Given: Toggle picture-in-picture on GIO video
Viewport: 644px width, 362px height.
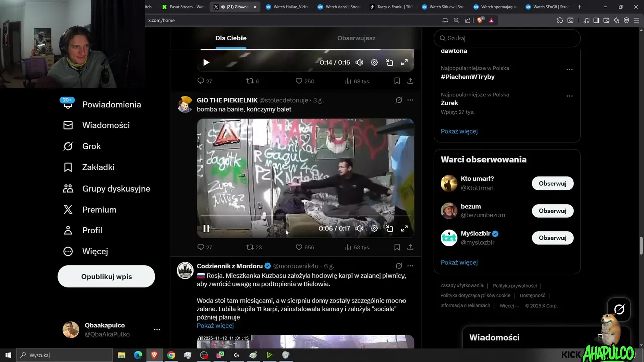Looking at the screenshot, I should 389,228.
